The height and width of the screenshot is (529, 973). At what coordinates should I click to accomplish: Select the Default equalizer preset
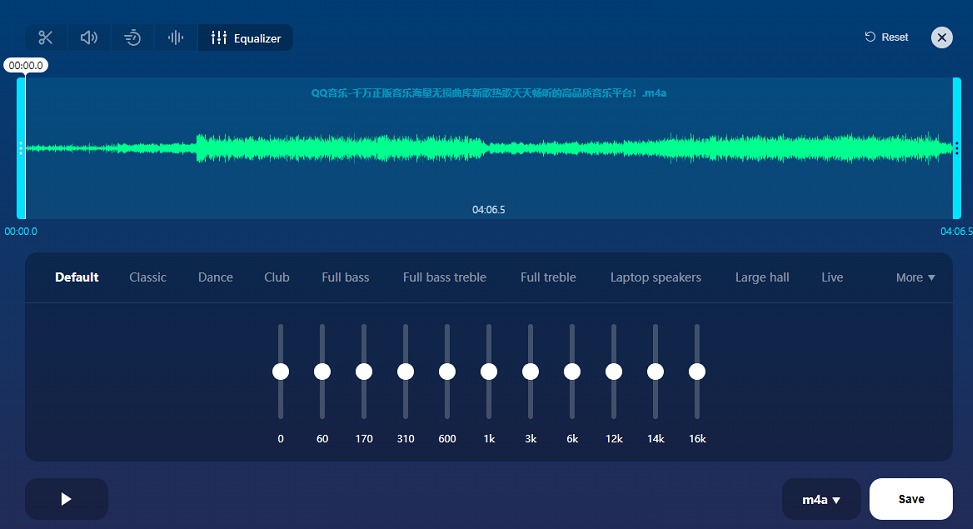click(77, 278)
